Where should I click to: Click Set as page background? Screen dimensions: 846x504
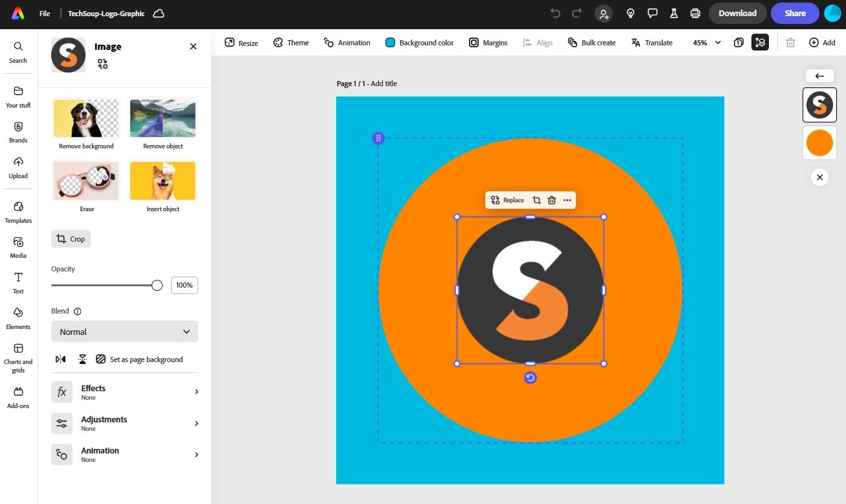pyautogui.click(x=139, y=360)
